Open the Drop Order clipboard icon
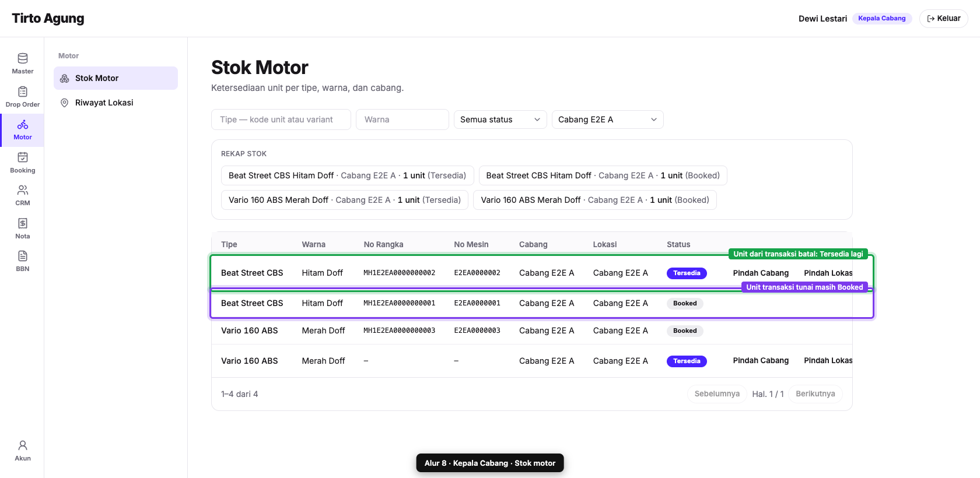Viewport: 980px width, 478px height. click(x=23, y=92)
